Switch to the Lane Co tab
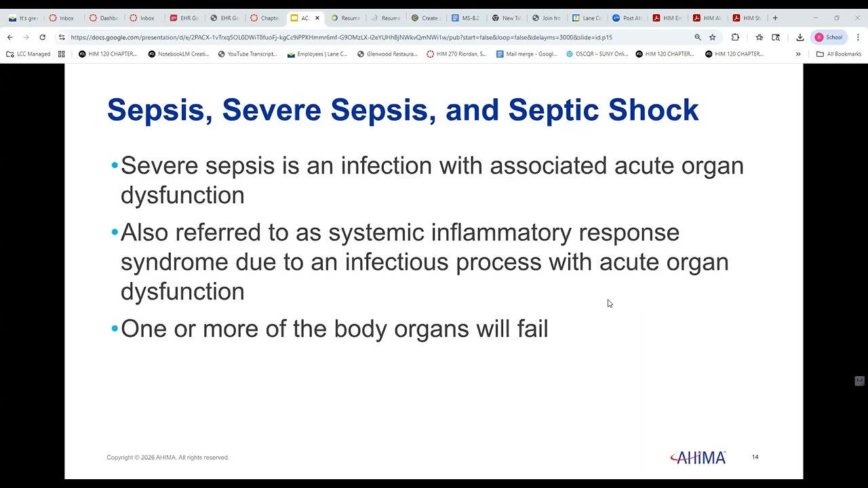The height and width of the screenshot is (488, 868). tap(587, 18)
